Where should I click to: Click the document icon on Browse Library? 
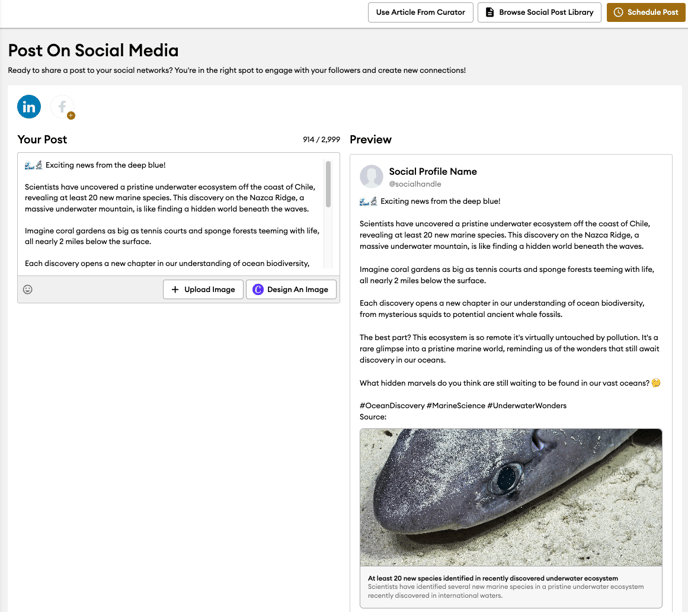490,12
